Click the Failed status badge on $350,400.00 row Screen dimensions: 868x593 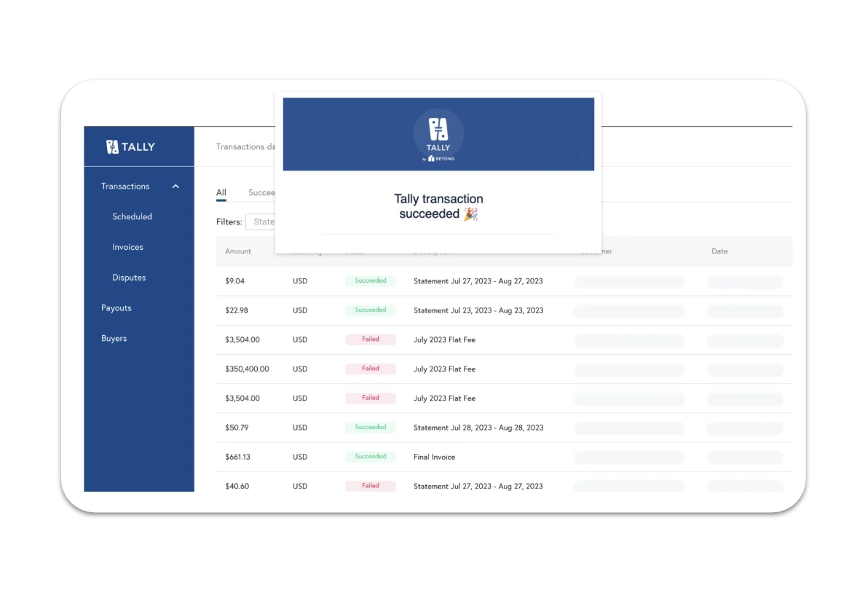point(370,369)
